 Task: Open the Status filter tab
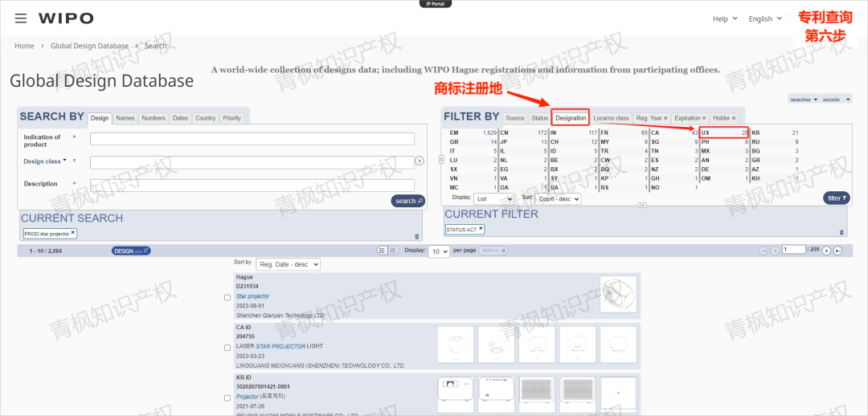[540, 118]
